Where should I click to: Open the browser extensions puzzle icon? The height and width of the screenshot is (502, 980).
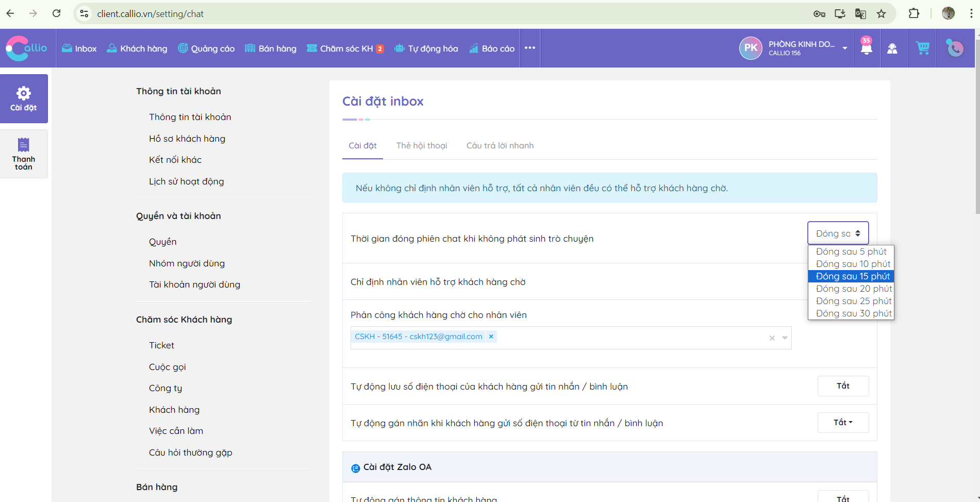click(x=914, y=13)
